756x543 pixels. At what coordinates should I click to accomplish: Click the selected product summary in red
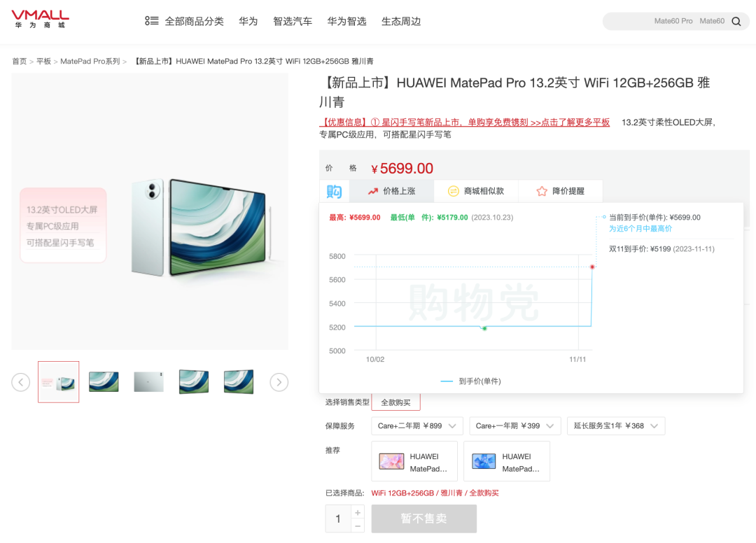pyautogui.click(x=435, y=493)
